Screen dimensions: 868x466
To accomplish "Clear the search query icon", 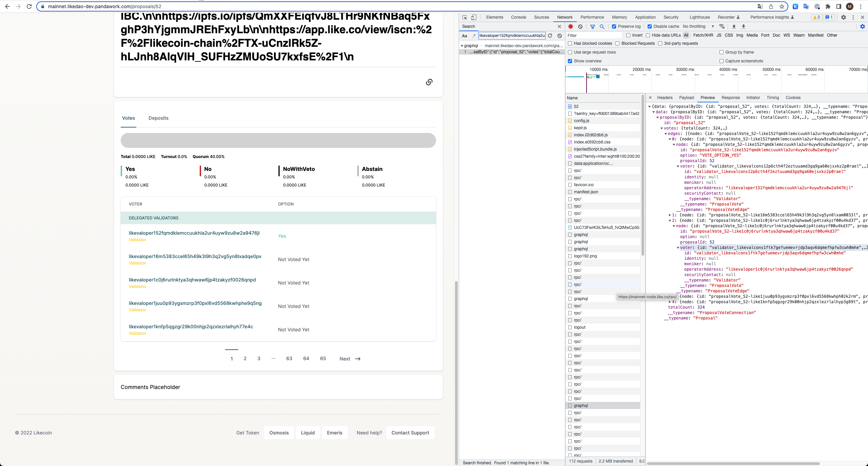I will point(559,36).
